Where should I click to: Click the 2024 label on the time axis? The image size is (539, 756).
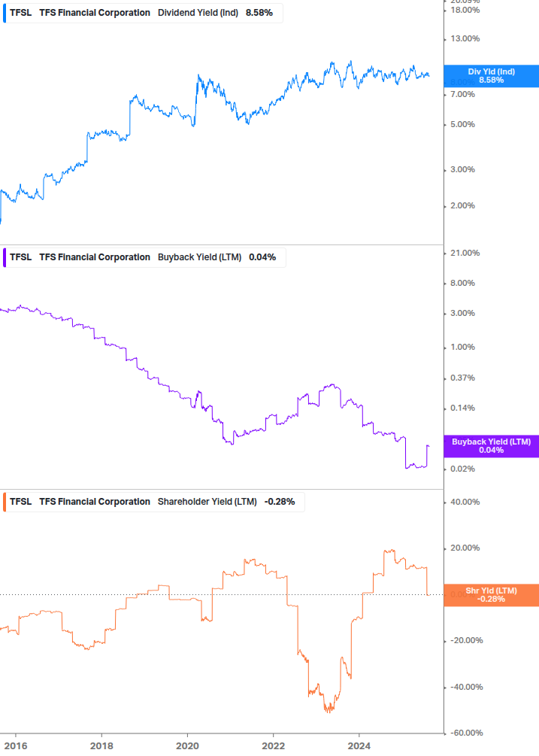pyautogui.click(x=359, y=746)
